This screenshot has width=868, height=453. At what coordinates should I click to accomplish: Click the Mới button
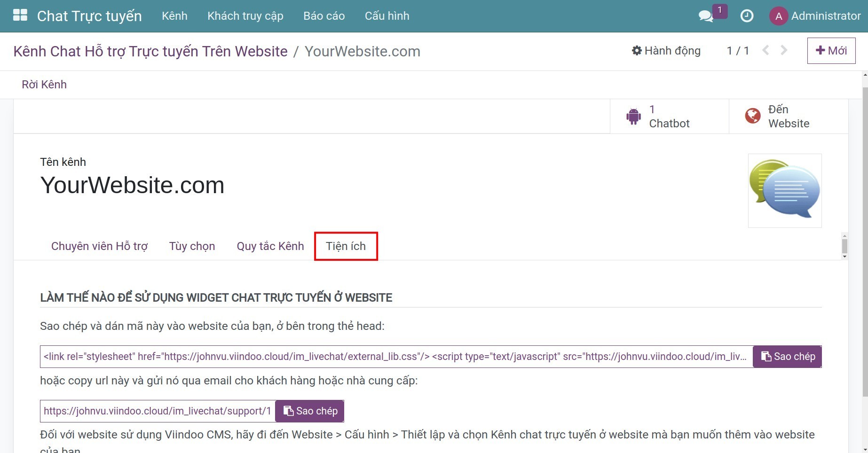(x=831, y=51)
